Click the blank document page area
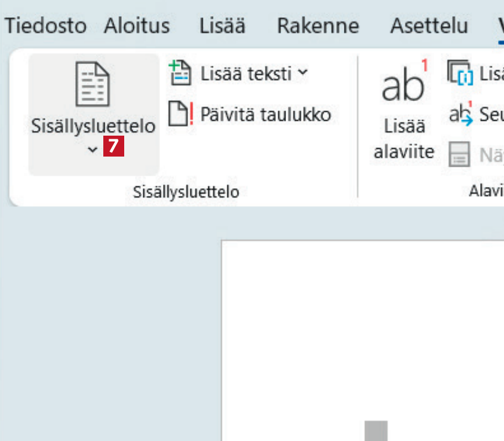 (363, 341)
